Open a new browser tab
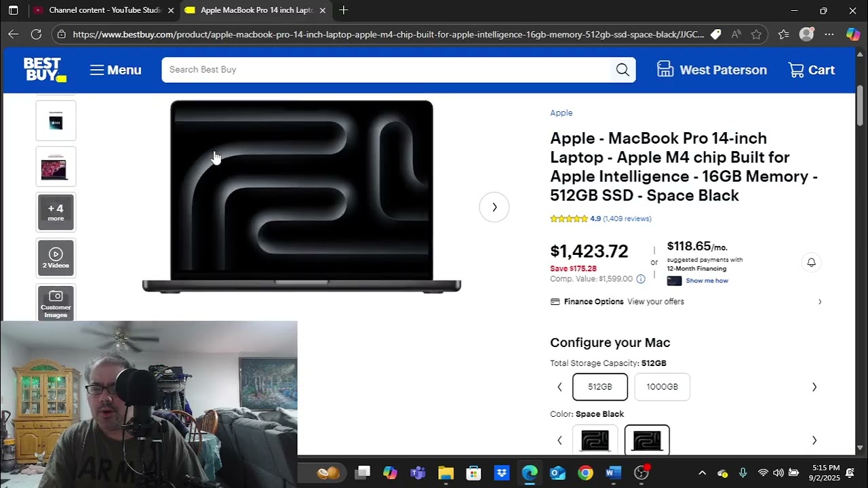 [x=343, y=10]
